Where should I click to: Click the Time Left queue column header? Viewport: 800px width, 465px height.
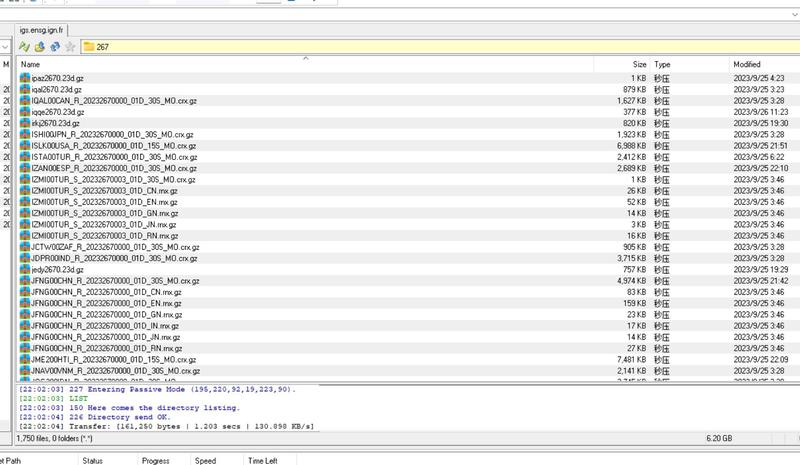click(x=263, y=460)
